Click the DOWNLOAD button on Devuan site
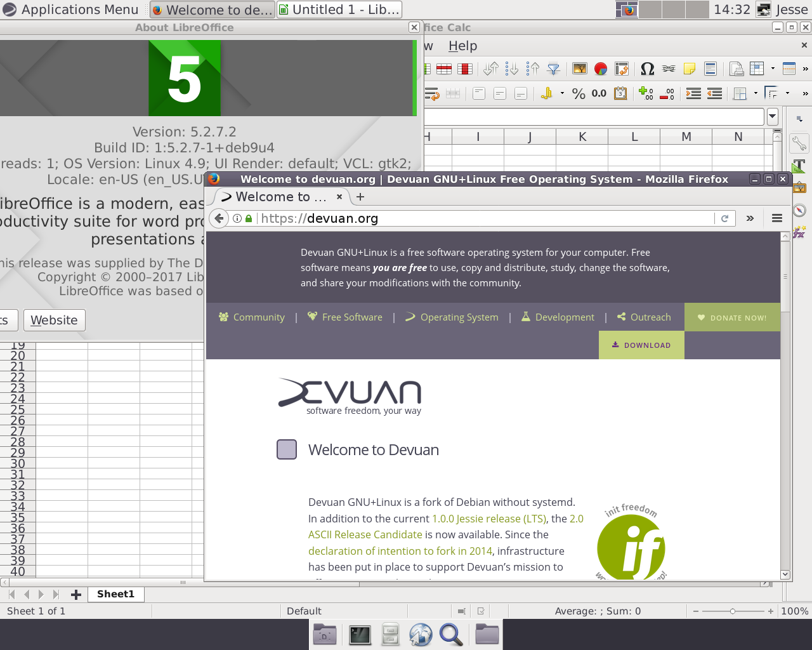The width and height of the screenshot is (812, 650). coord(641,345)
